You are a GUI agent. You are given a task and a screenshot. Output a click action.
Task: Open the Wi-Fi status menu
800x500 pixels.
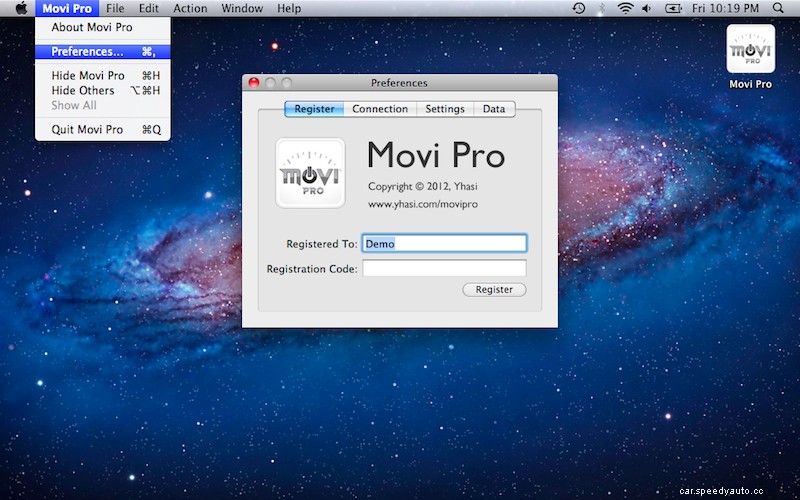point(625,8)
